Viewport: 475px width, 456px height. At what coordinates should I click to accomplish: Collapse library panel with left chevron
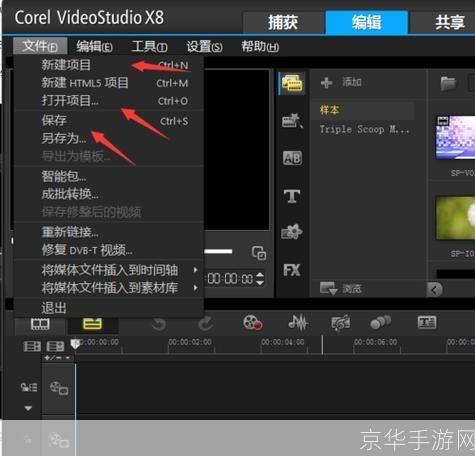pos(434,290)
